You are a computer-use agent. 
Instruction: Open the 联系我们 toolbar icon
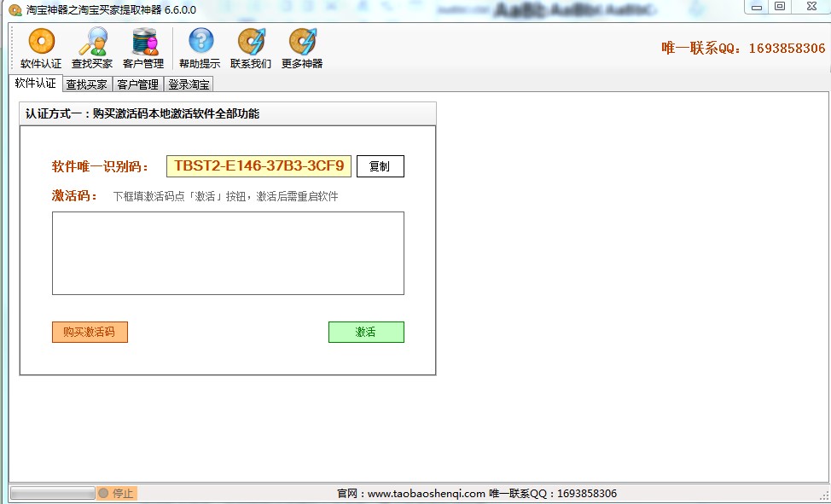251,49
